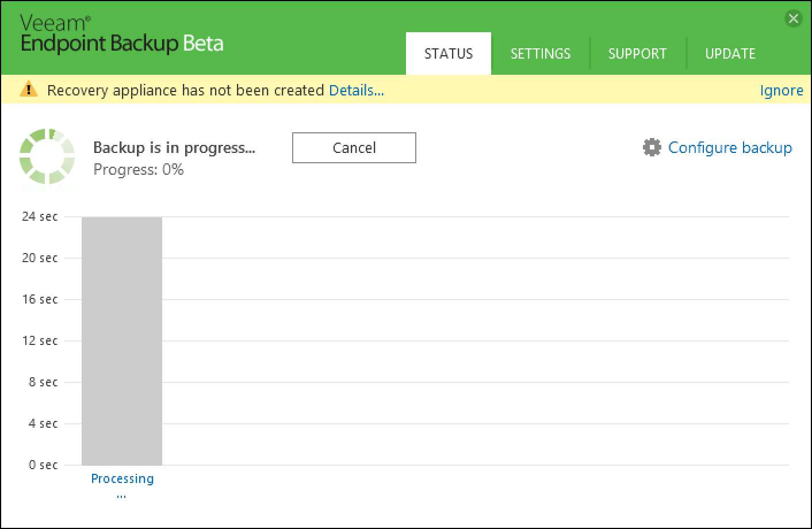Click the '20 sec' axis label
This screenshot has width=812, height=529.
tap(40, 258)
